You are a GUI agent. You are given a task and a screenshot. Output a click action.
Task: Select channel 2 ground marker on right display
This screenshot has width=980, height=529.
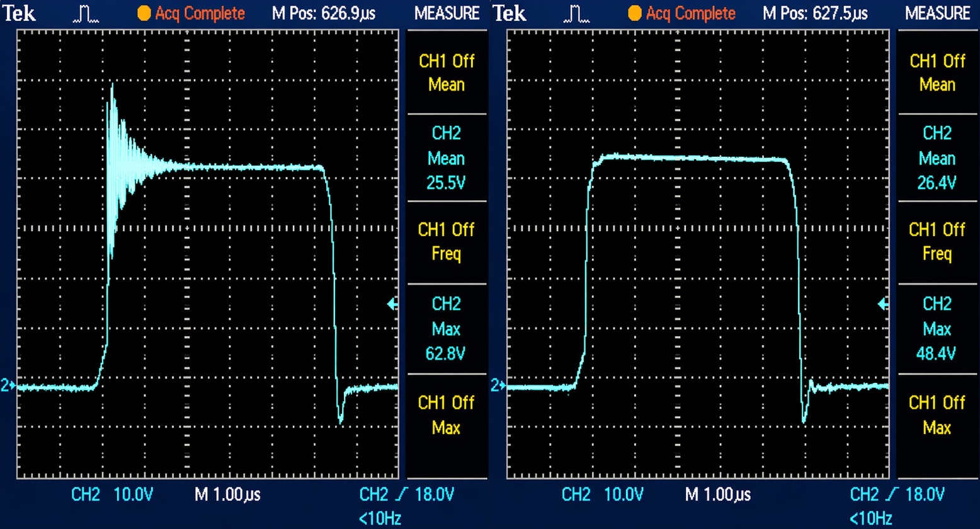click(x=498, y=386)
